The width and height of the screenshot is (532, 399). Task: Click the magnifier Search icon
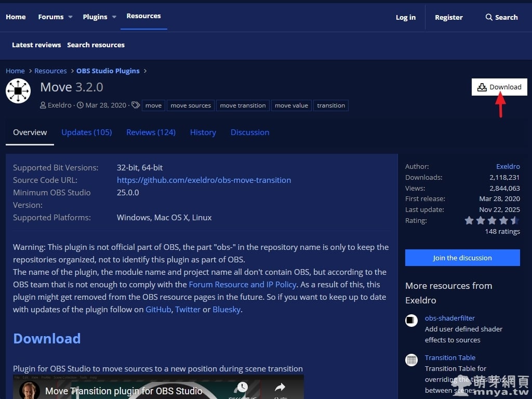(x=489, y=17)
